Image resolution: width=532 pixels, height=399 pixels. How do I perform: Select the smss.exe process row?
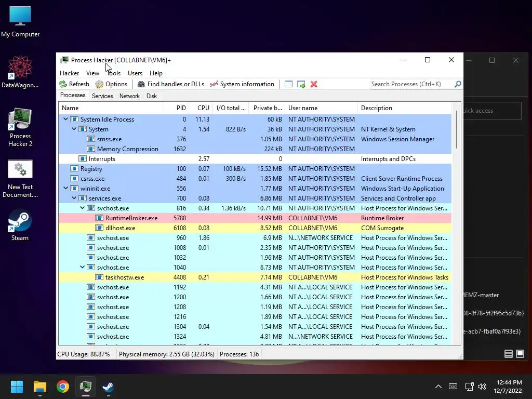(255, 139)
